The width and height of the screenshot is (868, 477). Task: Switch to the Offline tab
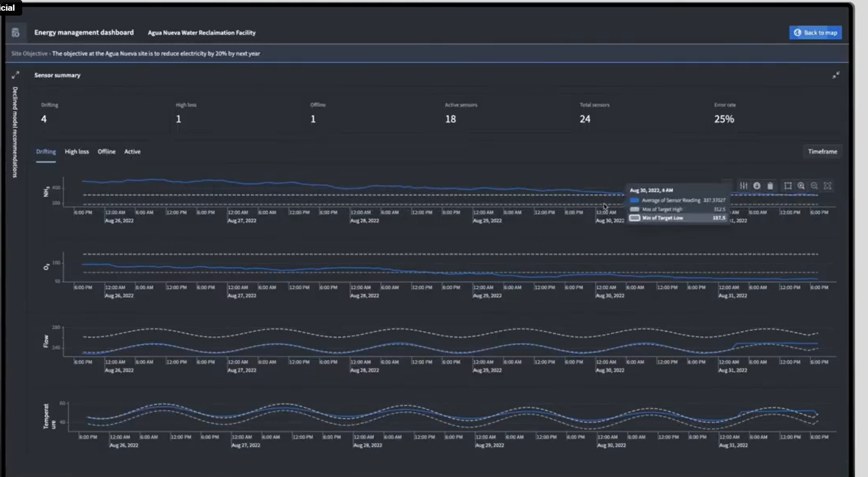106,151
